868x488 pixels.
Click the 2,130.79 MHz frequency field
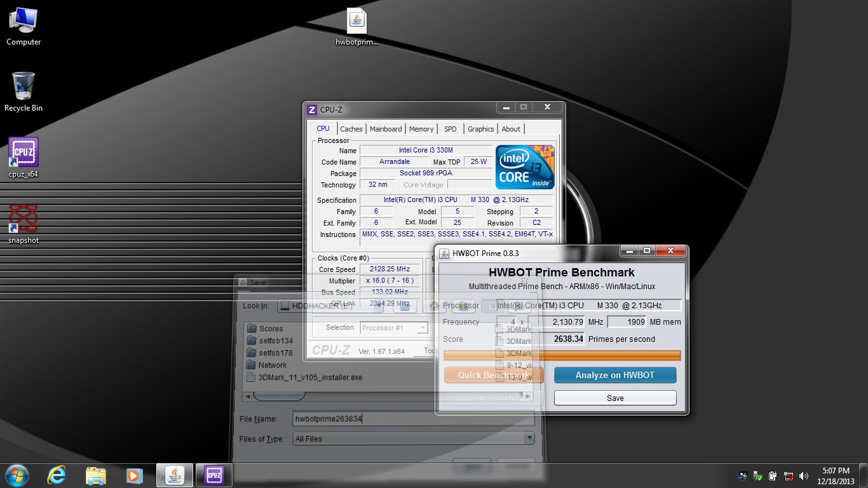[x=557, y=322]
